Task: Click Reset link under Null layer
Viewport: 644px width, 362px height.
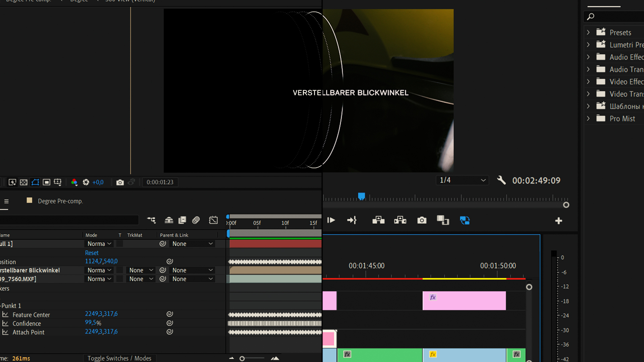Action: 92,253
